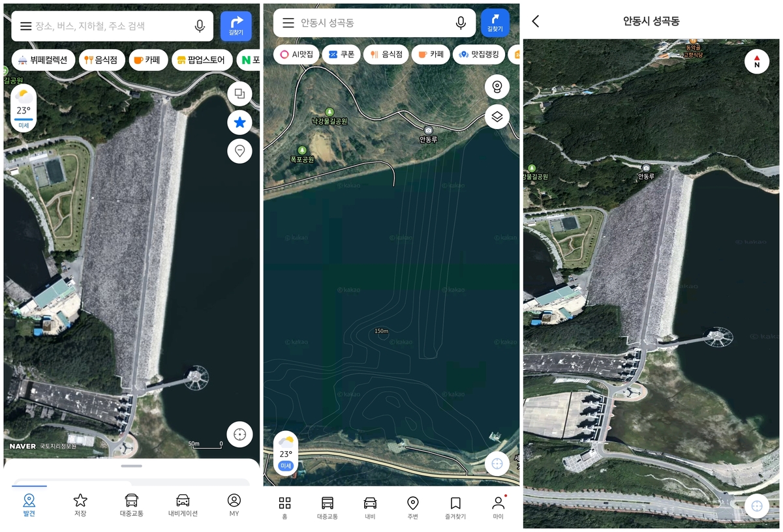Open weather widget showing 23° under 뷔페컬렉션
Viewport: 783px width, 532px height.
pos(24,109)
